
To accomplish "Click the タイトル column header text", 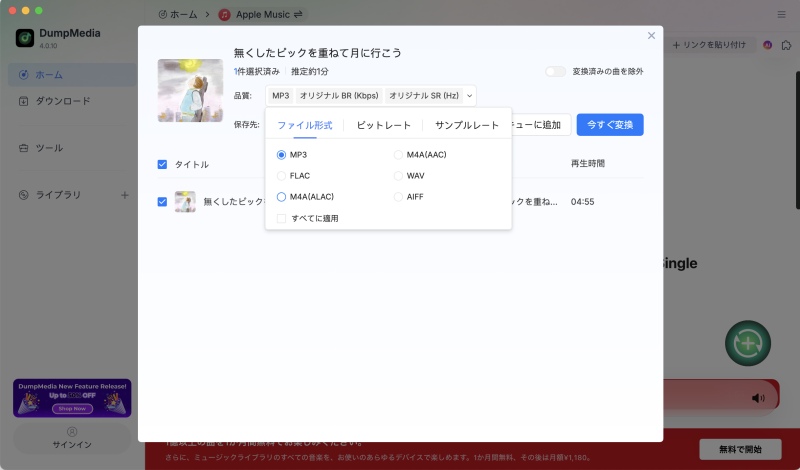I will tap(191, 164).
